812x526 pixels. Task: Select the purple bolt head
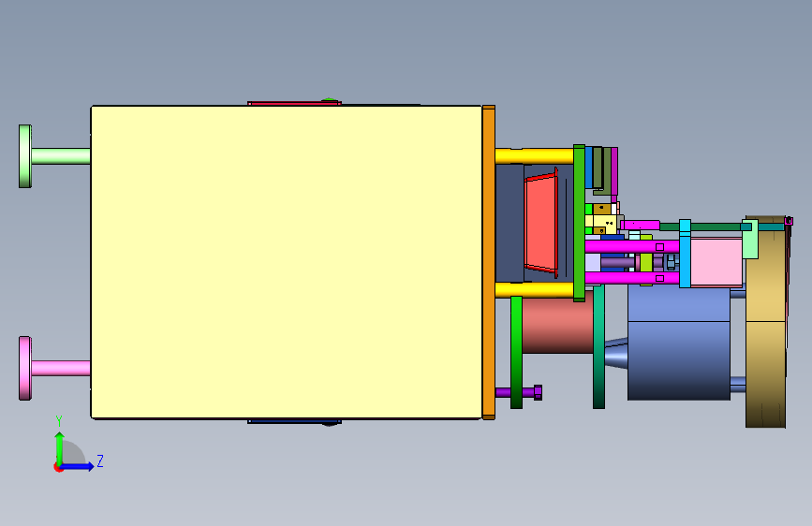pos(538,392)
